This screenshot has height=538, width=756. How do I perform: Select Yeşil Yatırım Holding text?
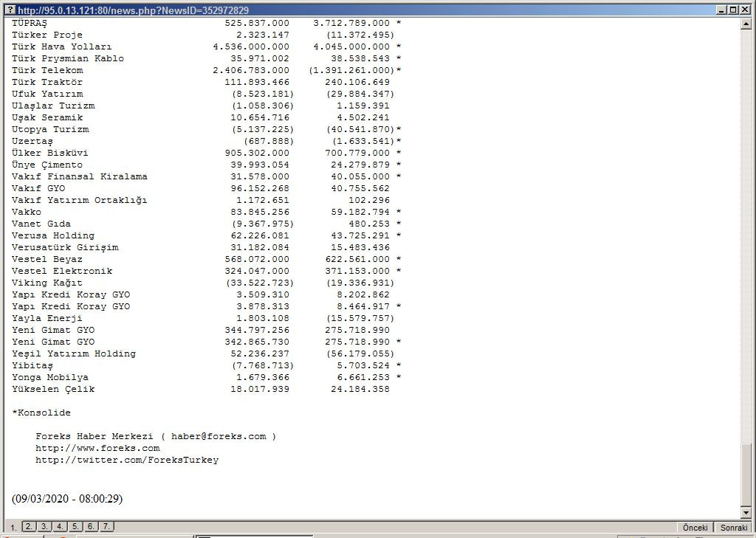[x=74, y=354]
